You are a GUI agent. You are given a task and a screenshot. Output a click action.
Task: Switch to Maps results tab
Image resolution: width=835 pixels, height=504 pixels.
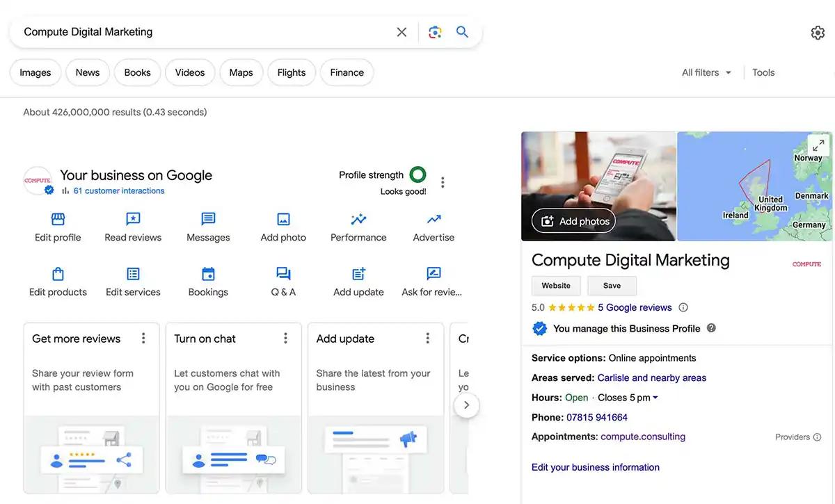click(241, 72)
